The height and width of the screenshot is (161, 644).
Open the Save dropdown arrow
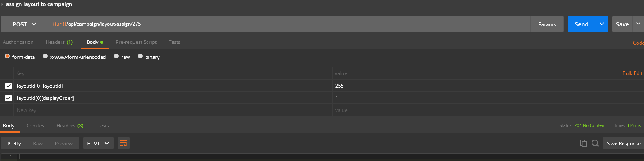[638, 24]
